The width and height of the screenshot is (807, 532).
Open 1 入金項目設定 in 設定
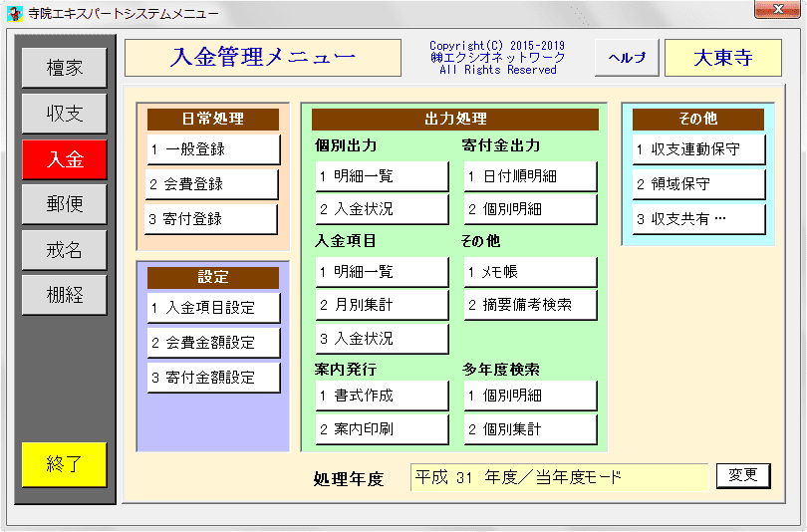click(213, 308)
